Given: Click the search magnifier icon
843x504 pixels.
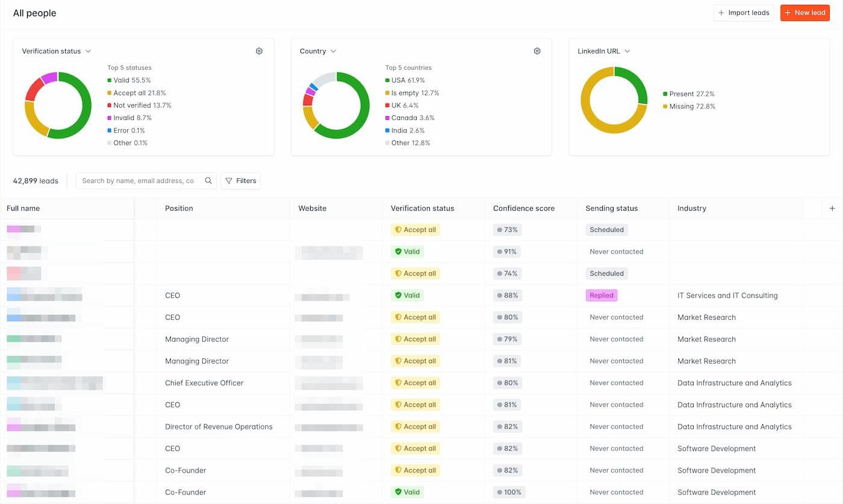Looking at the screenshot, I should coord(208,181).
